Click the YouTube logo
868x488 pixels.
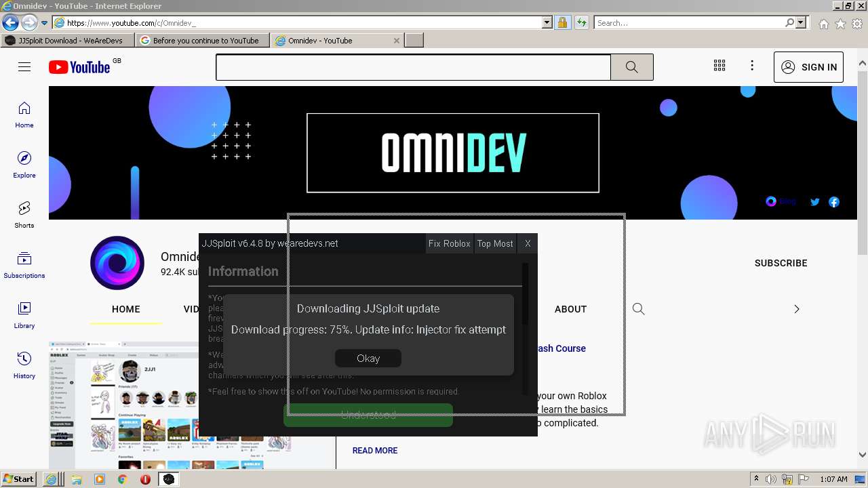[79, 67]
